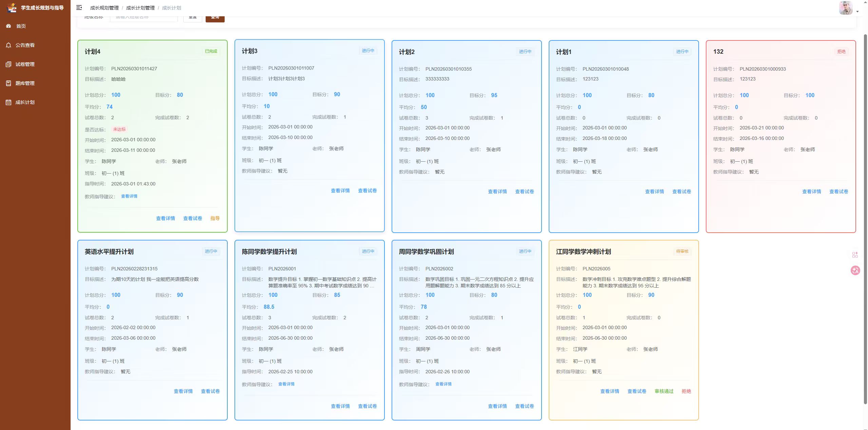View papers of 计划2
This screenshot has width=868, height=430.
coord(525,192)
